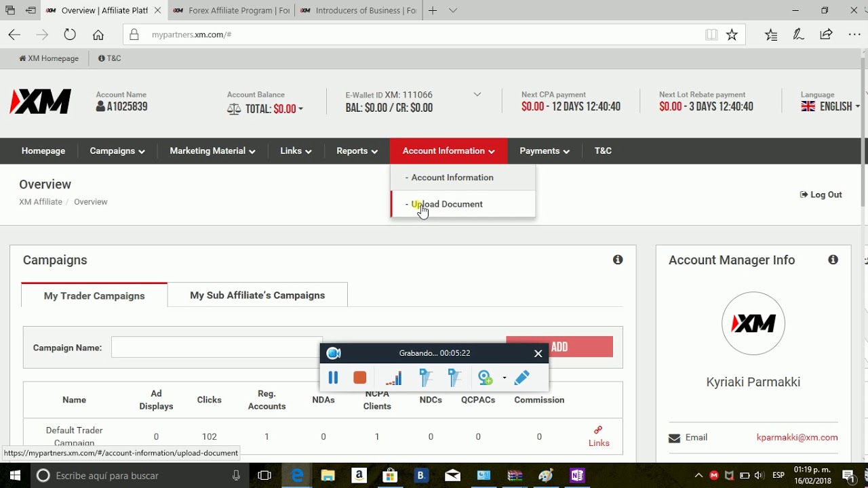This screenshot has height=488, width=868.
Task: Open Links for Default Trader Campaign
Action: (599, 436)
